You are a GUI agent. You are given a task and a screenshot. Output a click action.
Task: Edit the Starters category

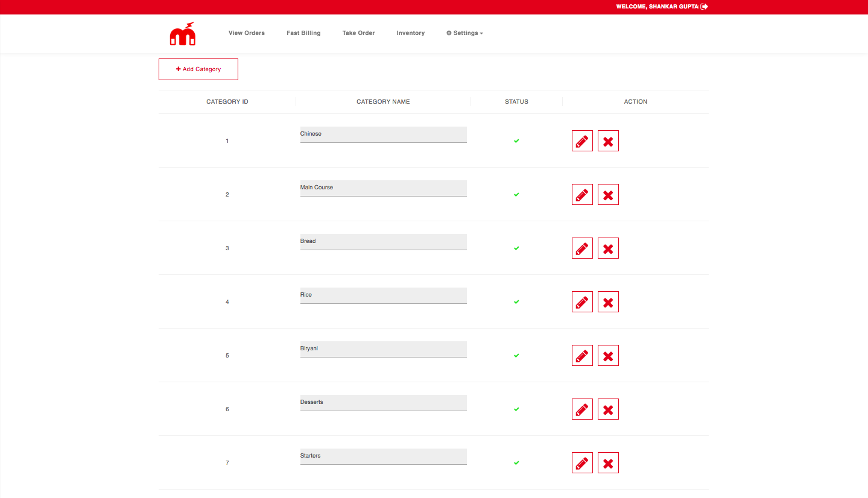click(x=582, y=463)
